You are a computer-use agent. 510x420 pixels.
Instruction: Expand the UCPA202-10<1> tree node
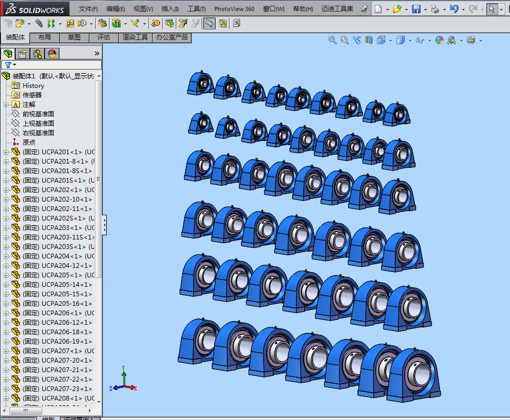[x=6, y=199]
